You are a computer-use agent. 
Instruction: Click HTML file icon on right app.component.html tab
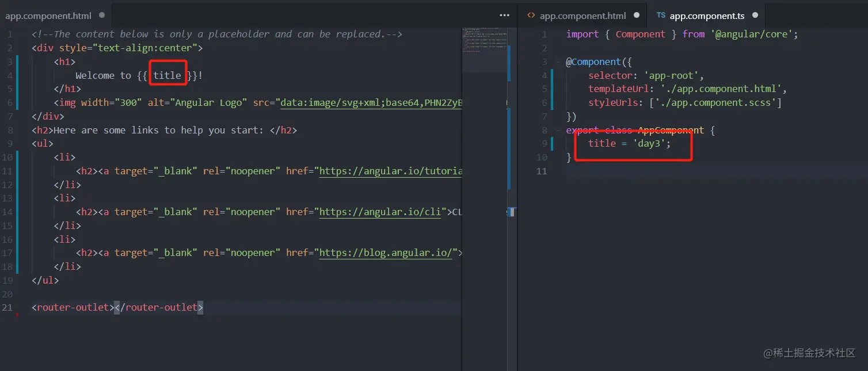coord(531,16)
